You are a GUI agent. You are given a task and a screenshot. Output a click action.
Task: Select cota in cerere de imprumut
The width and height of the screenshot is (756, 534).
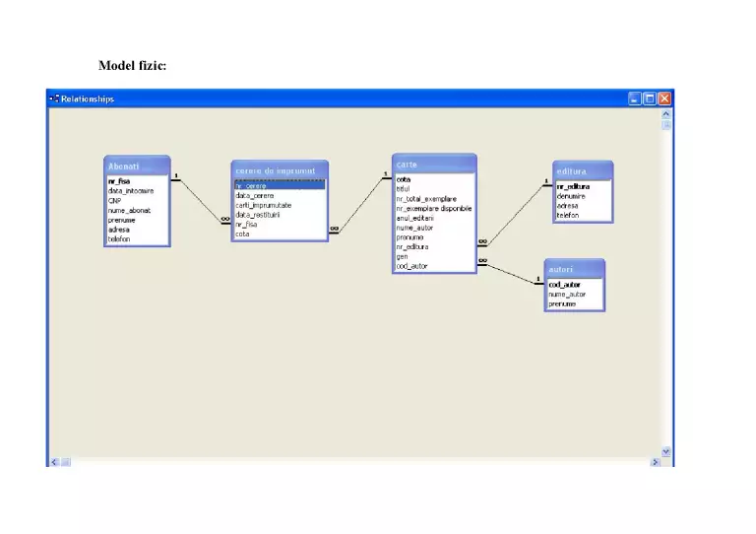pyautogui.click(x=280, y=234)
